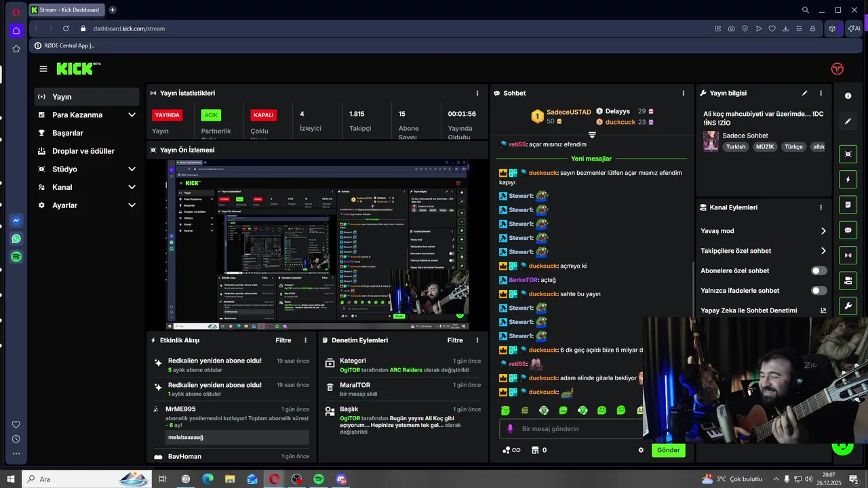Click Opera toolbar downloads icon
This screenshot has width=868, height=488.
click(785, 28)
